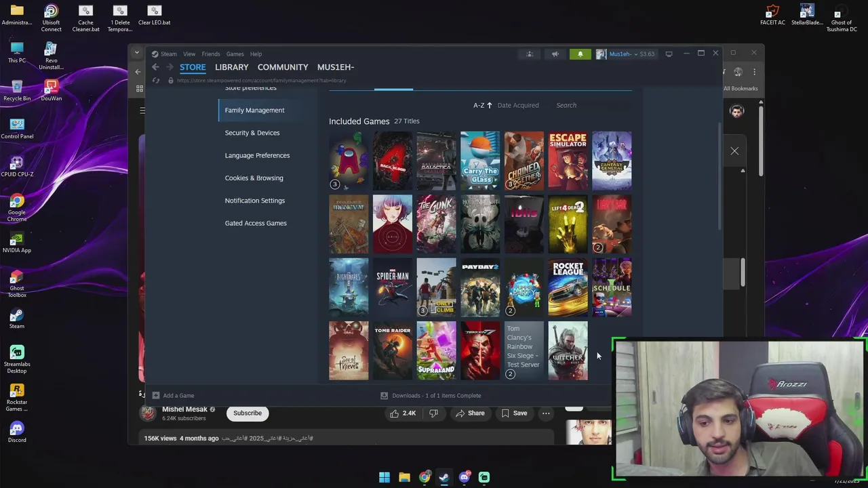This screenshot has width=868, height=488.
Task: Open the Left 4 Dead 2 thumbnail
Action: (568, 224)
